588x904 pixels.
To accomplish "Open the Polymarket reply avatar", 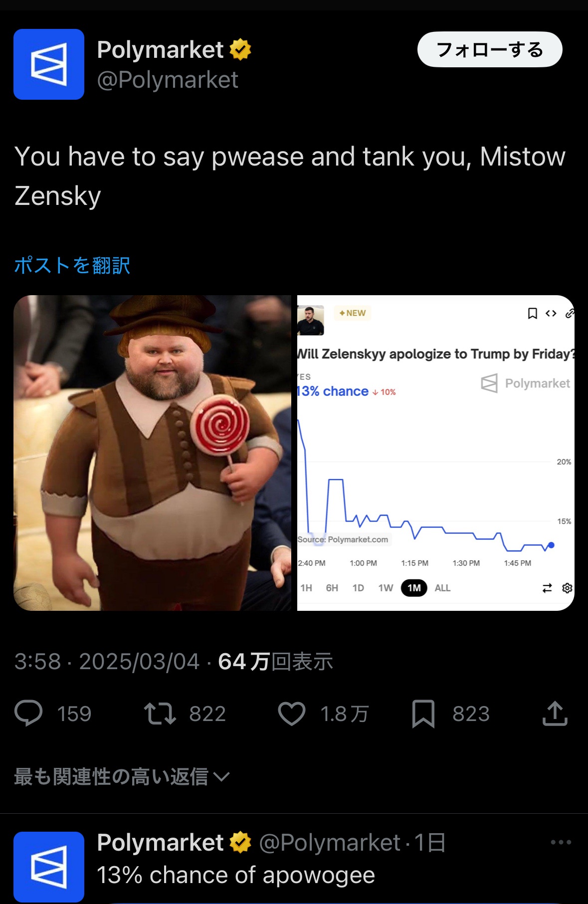I will coord(49,867).
